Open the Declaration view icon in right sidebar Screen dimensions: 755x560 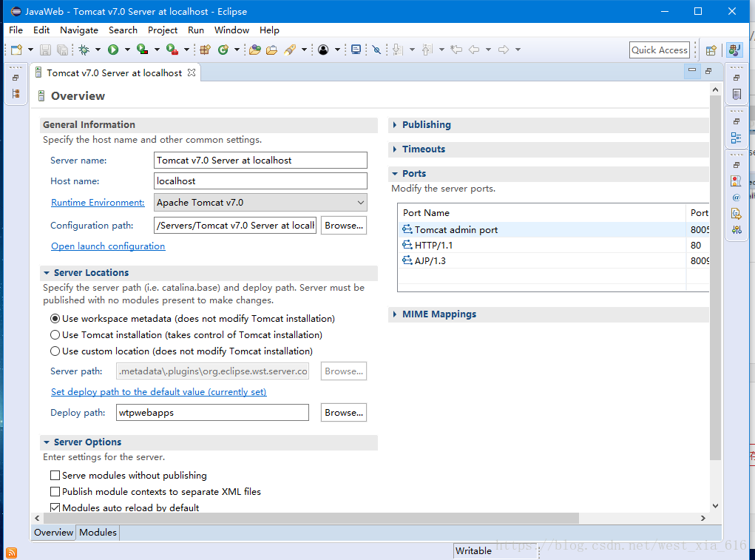(x=737, y=213)
